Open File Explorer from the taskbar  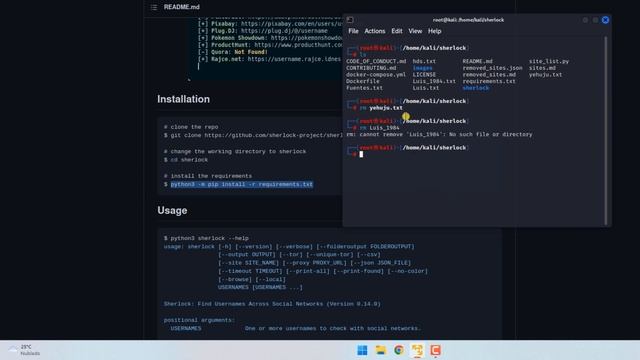point(380,350)
